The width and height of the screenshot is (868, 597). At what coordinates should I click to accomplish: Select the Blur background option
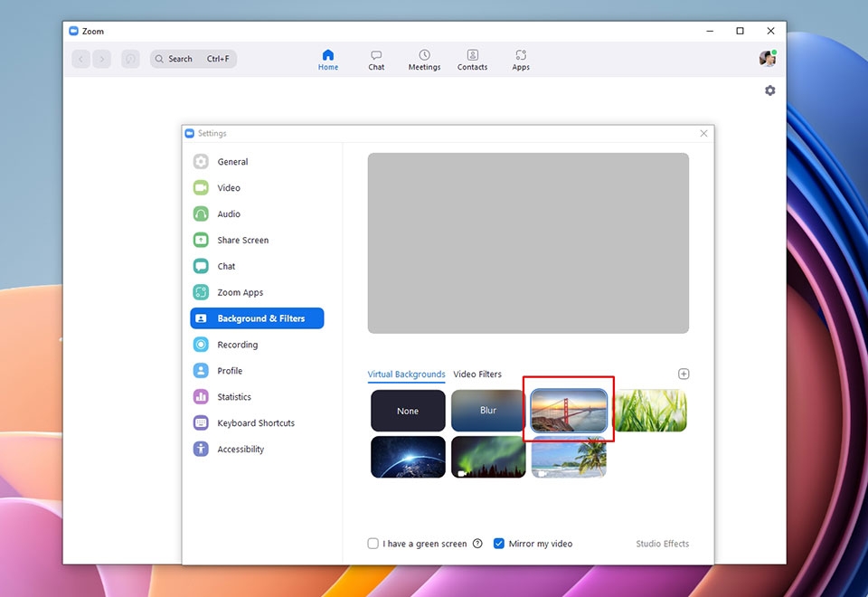(487, 411)
